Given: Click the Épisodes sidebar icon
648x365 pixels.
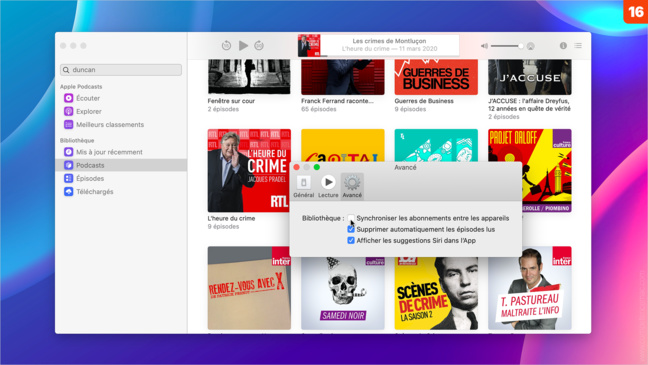Looking at the screenshot, I should 69,178.
